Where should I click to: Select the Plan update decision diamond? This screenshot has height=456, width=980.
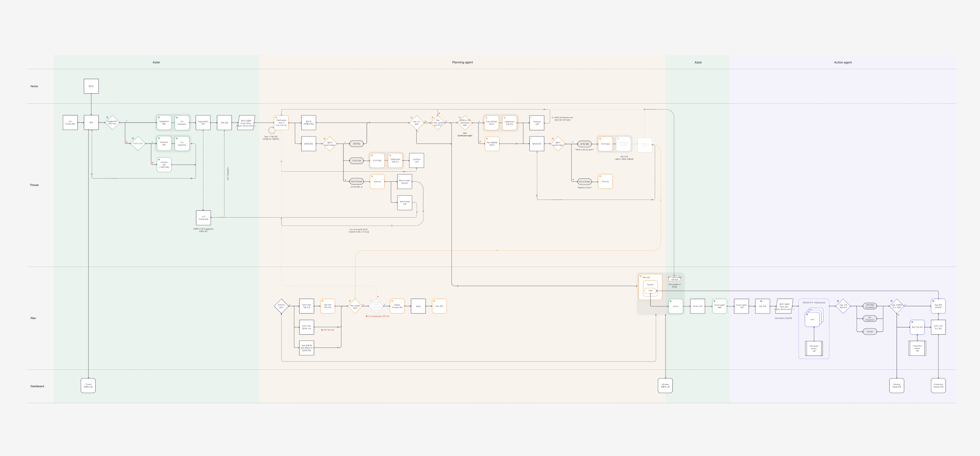(x=355, y=306)
